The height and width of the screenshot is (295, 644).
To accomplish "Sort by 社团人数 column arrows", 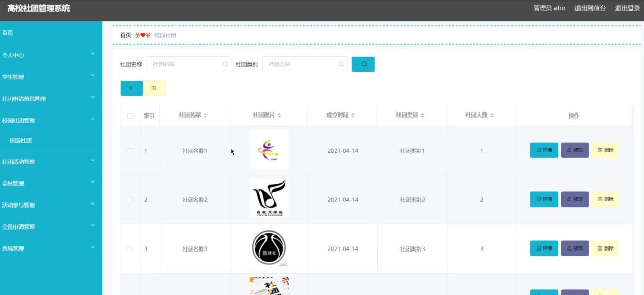I will tap(492, 116).
